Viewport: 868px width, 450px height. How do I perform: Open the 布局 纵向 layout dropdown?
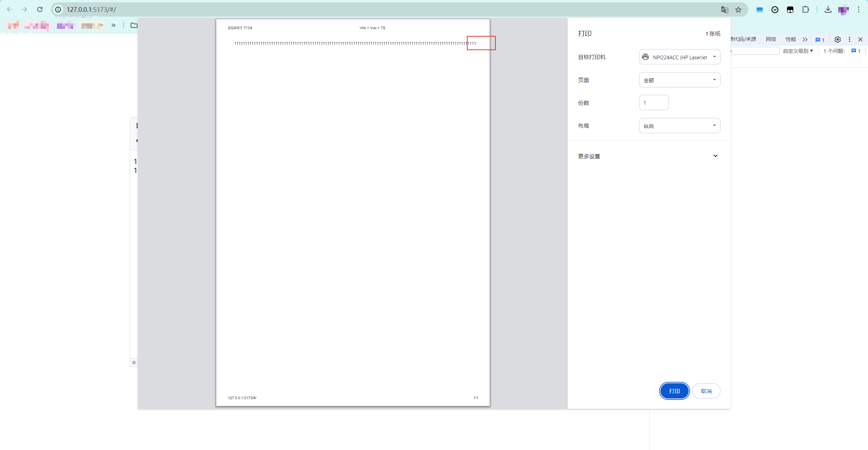coord(679,126)
